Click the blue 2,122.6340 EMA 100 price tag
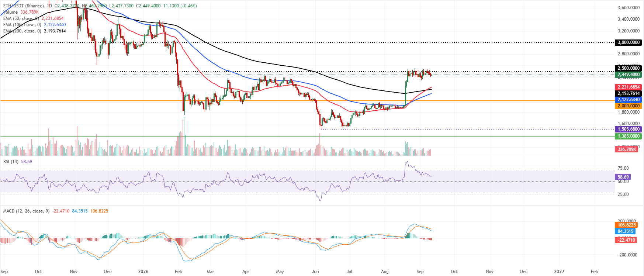Viewport: 644px width, 276px height. tap(629, 100)
